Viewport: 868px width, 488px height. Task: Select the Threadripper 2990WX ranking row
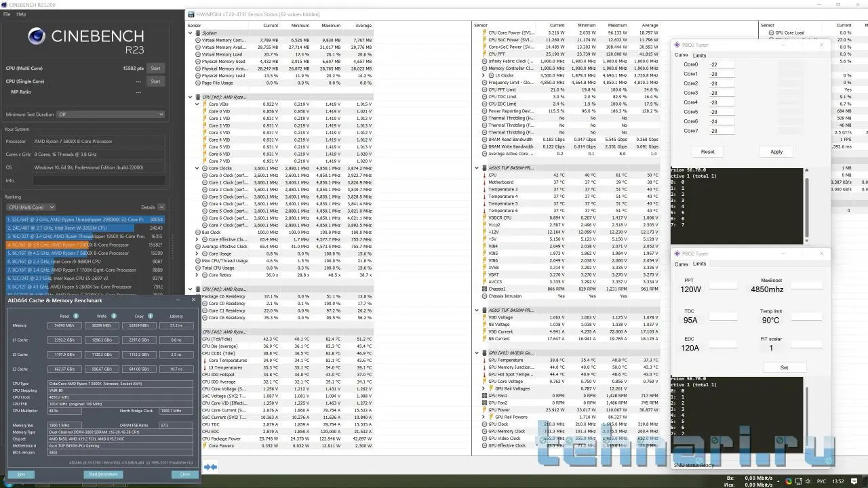pyautogui.click(x=85, y=220)
